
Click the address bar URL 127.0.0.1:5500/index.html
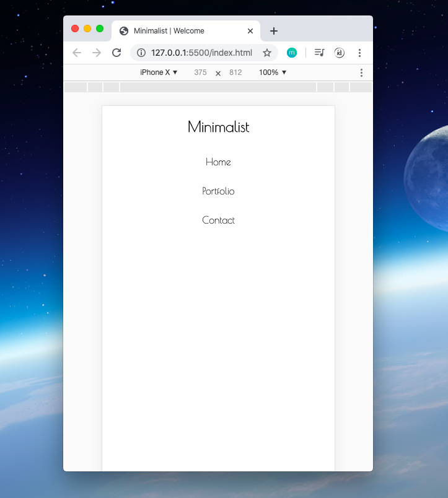201,53
